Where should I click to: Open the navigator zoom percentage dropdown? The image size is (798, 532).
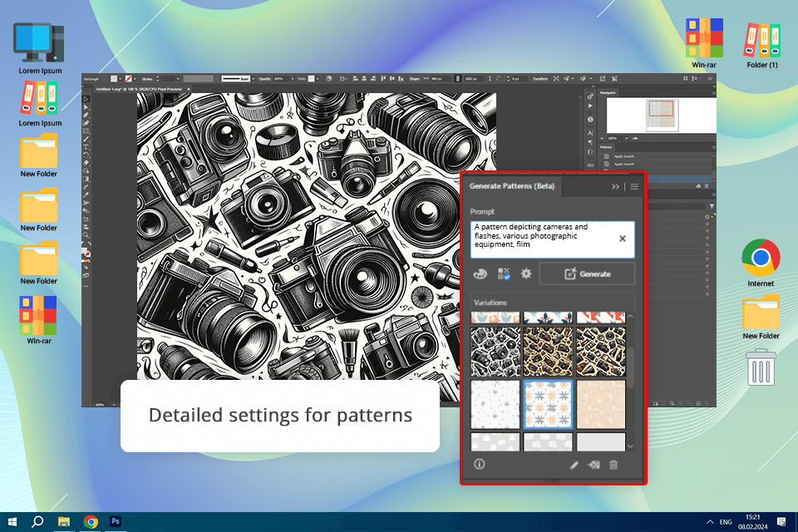click(627, 138)
